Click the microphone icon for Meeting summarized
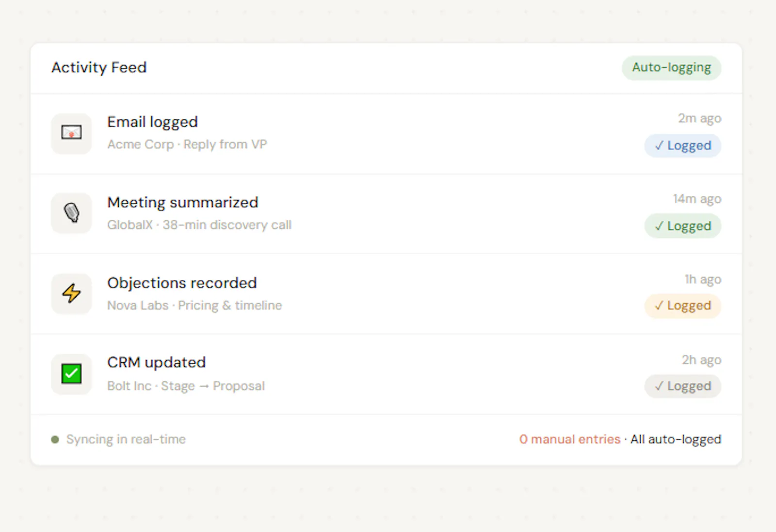The height and width of the screenshot is (532, 776). (71, 213)
